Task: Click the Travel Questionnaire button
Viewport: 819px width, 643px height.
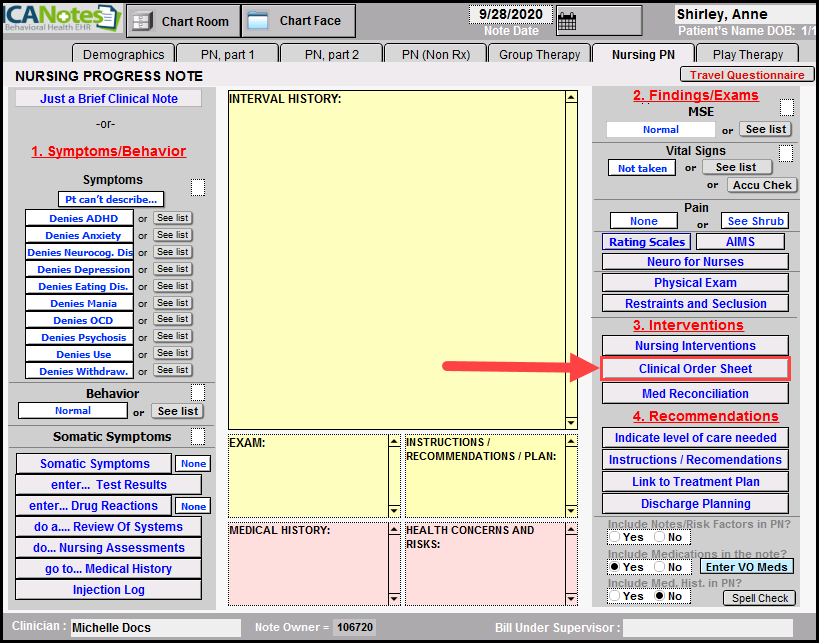Action: (x=746, y=75)
